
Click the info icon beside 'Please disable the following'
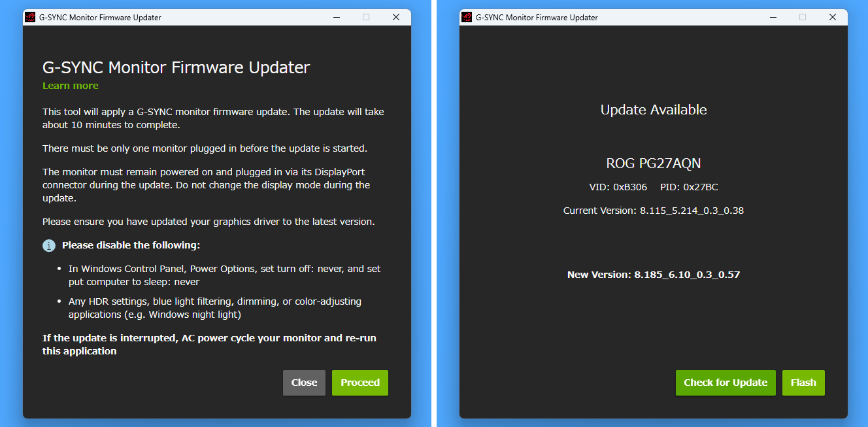(x=49, y=246)
